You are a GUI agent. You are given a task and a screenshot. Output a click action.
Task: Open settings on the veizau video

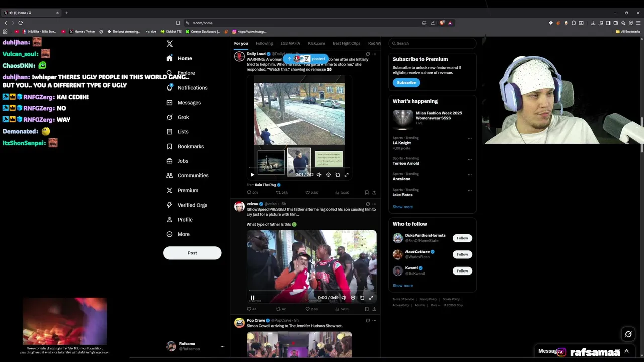click(x=353, y=298)
